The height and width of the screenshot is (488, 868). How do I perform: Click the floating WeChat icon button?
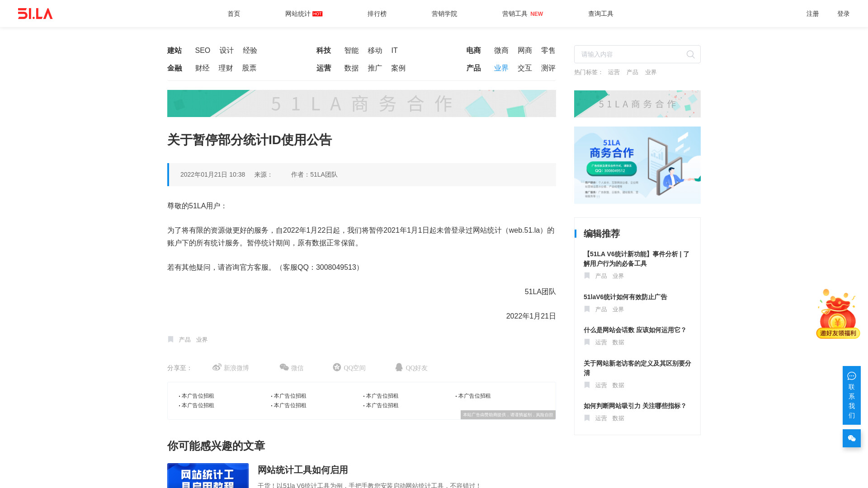click(x=851, y=438)
